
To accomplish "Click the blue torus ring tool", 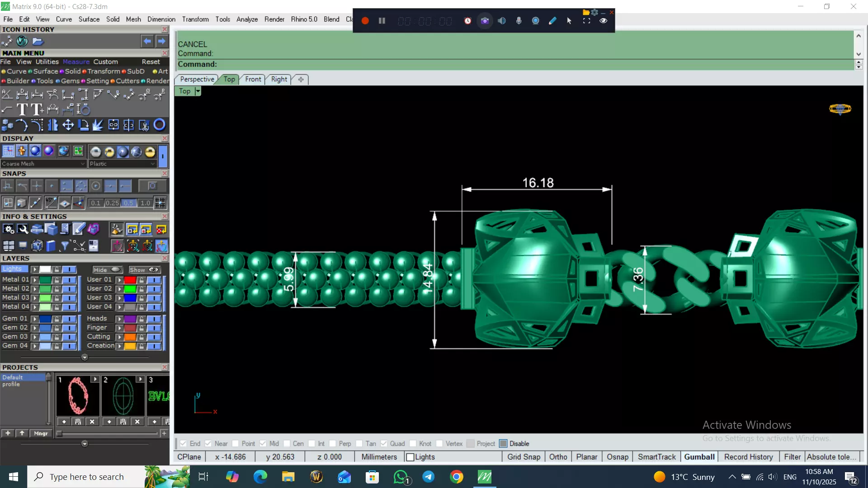I will [160, 125].
